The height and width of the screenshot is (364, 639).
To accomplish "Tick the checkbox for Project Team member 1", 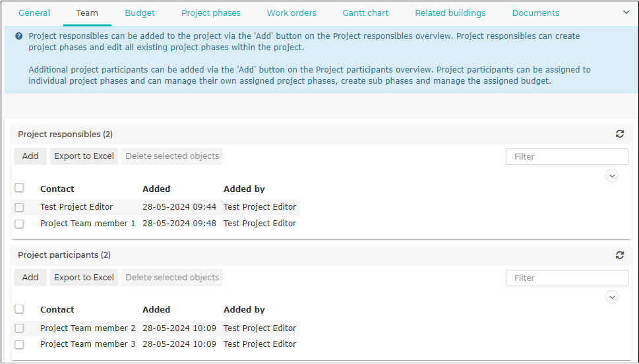I will [x=19, y=224].
